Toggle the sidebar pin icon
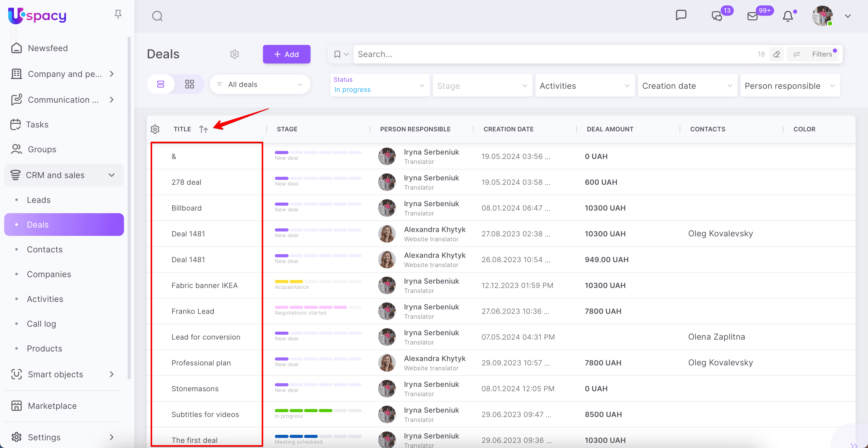868x448 pixels. click(118, 14)
